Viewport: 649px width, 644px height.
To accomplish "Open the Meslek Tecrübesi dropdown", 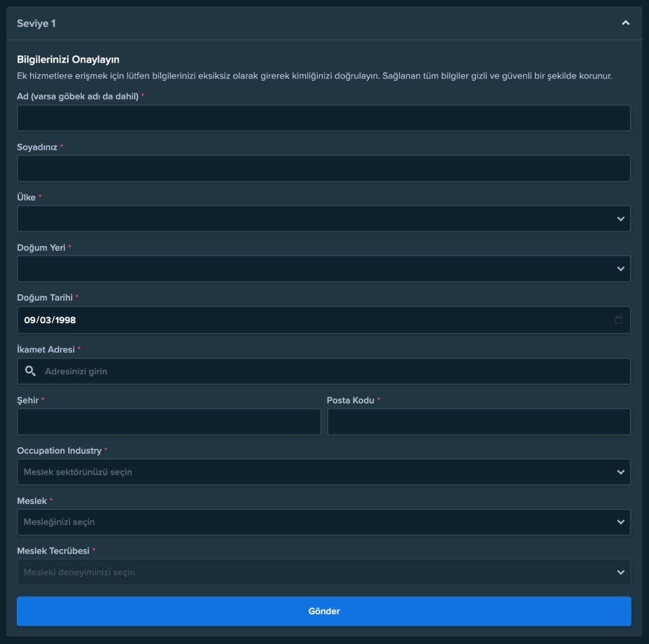I will (323, 572).
